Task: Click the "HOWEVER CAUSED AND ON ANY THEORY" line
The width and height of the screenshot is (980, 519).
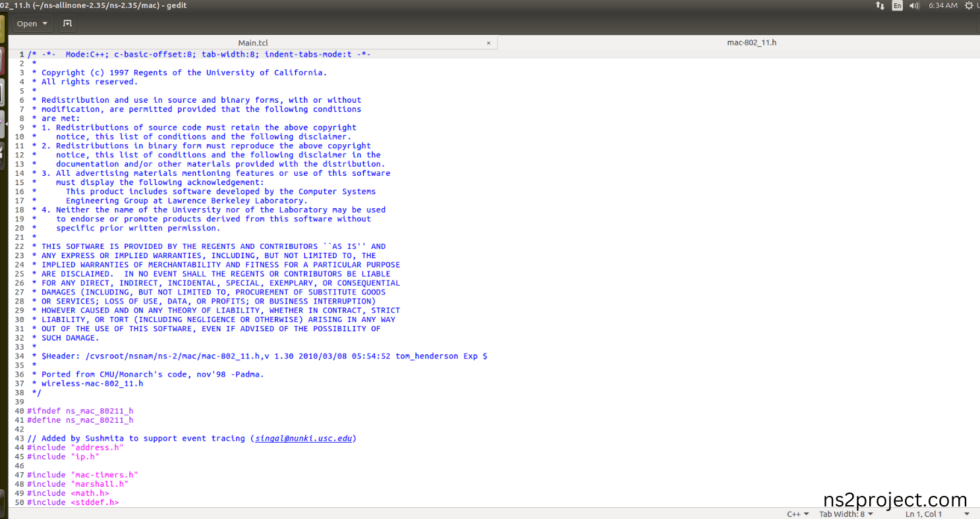Action: coord(216,310)
